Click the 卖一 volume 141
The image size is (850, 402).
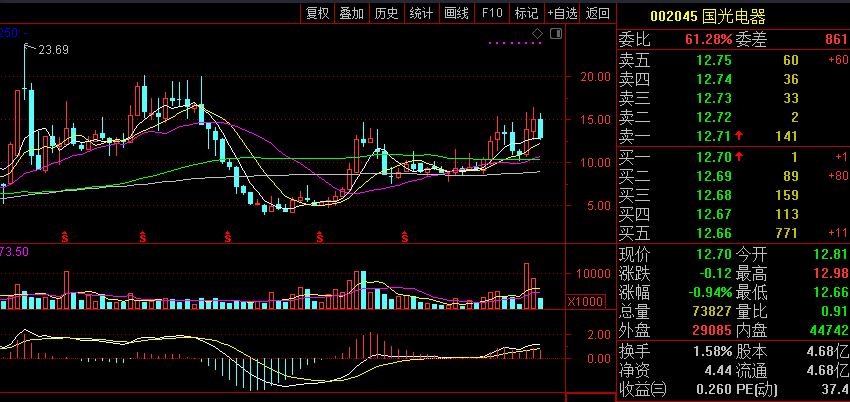[x=787, y=136]
